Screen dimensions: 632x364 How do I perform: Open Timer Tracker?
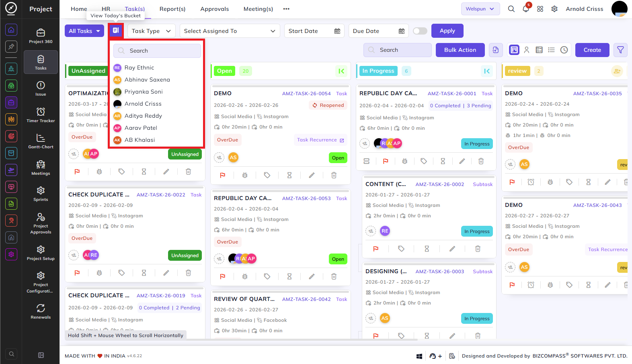41,115
